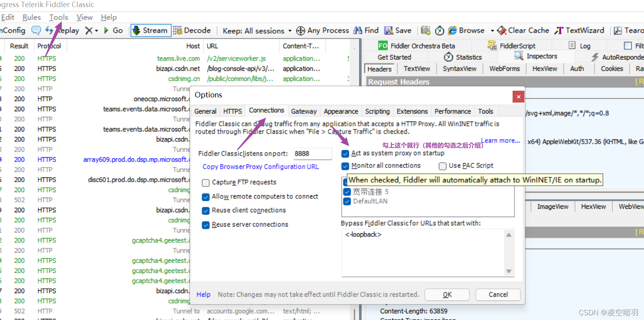Viewport: 644px width, 320px height.
Task: Click the Any Process target icon
Action: pyautogui.click(x=301, y=30)
